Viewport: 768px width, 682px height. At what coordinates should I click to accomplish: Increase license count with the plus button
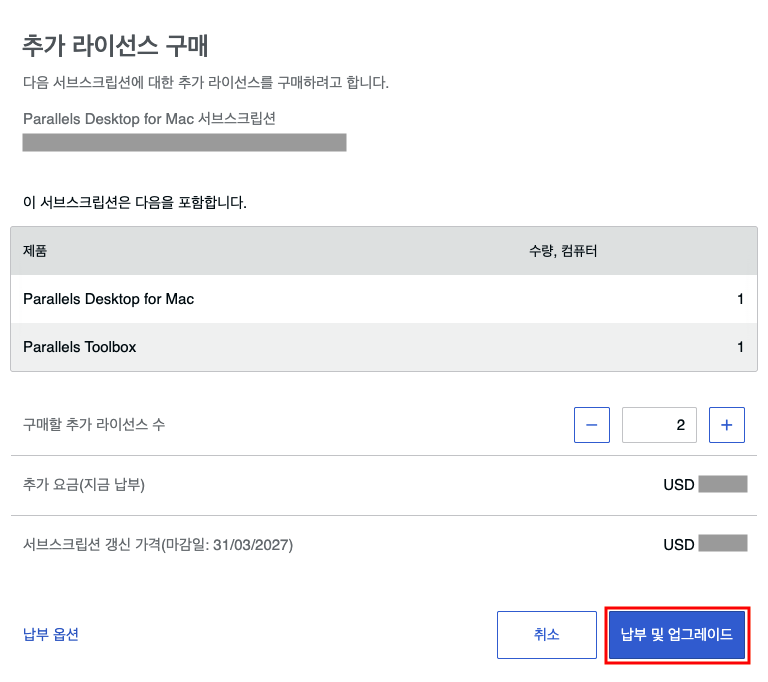coord(727,425)
